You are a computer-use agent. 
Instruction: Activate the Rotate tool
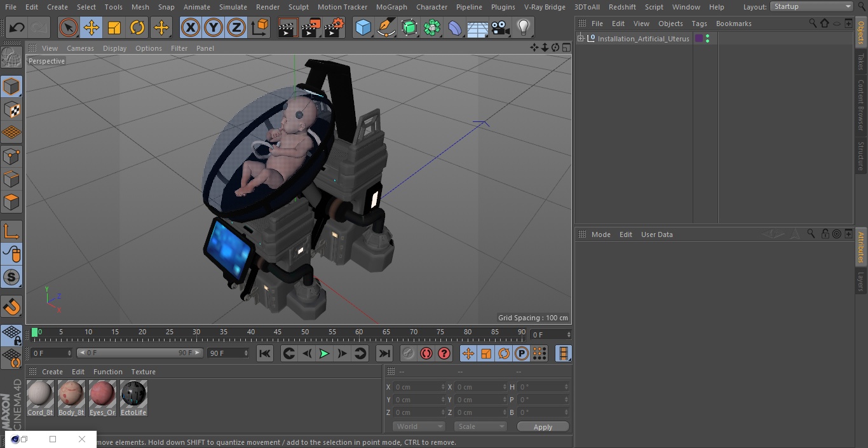[x=137, y=28]
